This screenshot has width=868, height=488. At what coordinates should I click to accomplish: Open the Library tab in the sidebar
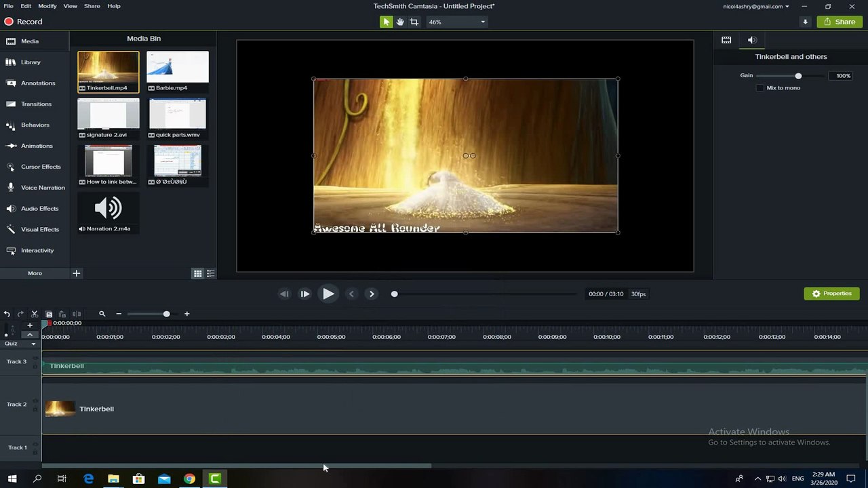(35, 62)
